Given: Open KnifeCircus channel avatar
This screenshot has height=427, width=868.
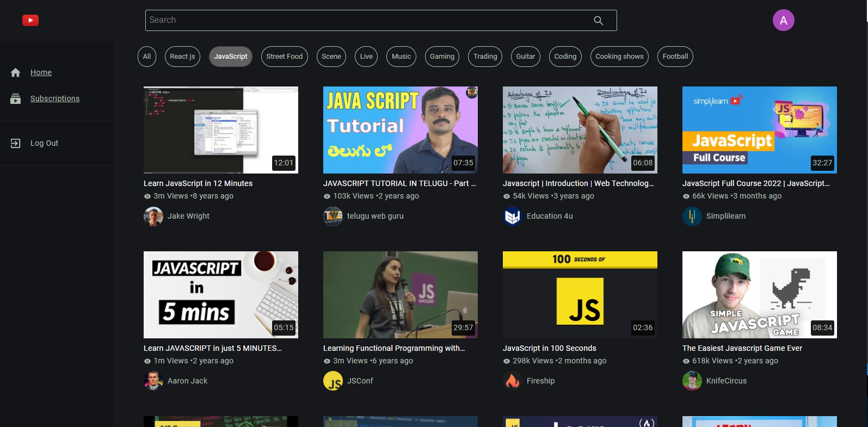Looking at the screenshot, I should [692, 381].
